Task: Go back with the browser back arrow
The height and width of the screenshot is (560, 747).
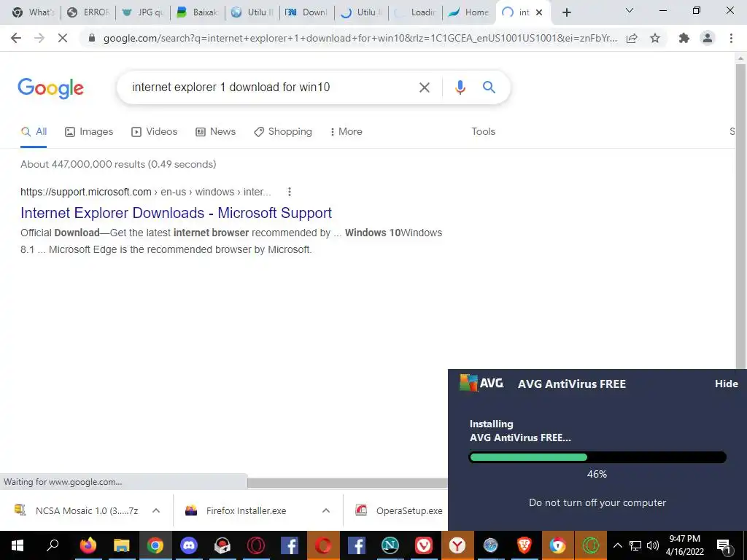Action: click(x=16, y=38)
